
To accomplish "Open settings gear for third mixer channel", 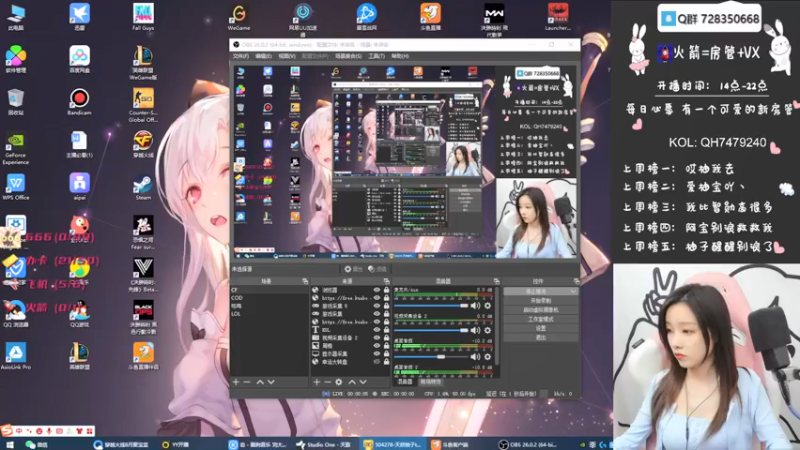I will (487, 357).
